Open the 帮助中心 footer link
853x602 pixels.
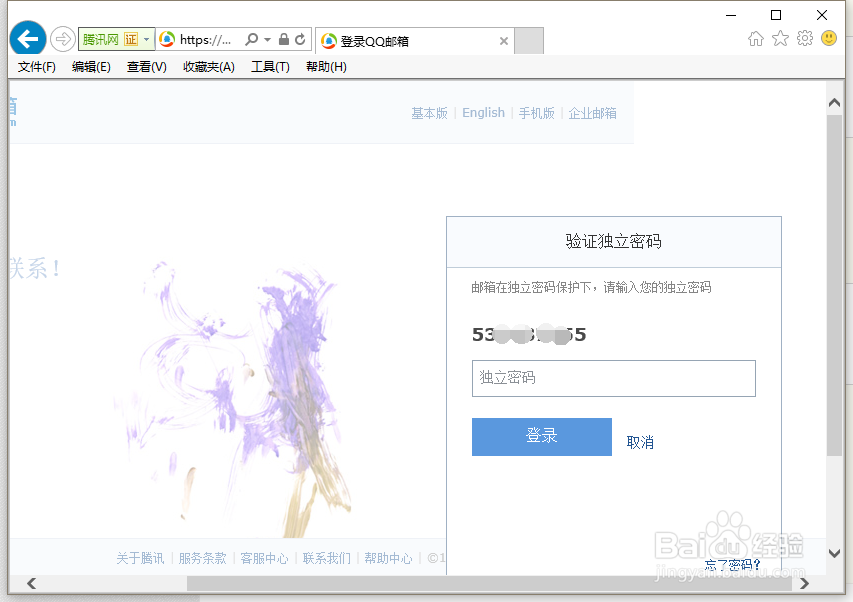(388, 558)
